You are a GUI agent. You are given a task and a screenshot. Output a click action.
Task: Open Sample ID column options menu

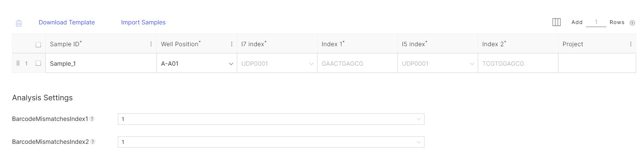[x=151, y=44]
